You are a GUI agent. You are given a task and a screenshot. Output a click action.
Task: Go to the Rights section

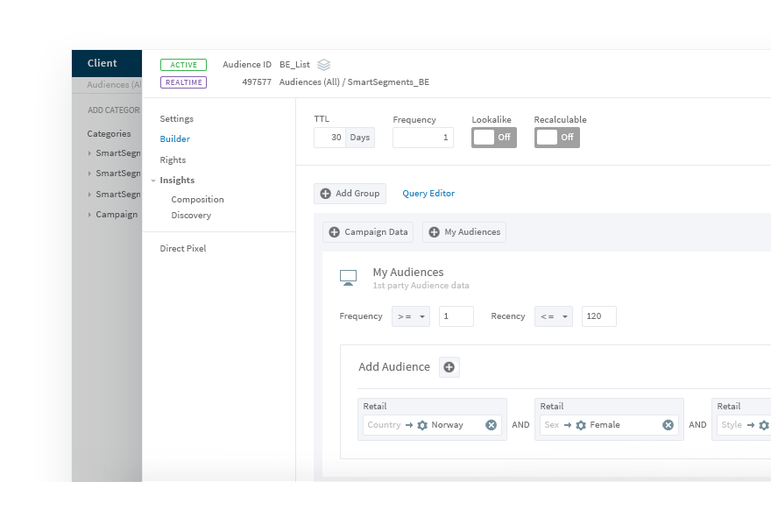(x=173, y=160)
